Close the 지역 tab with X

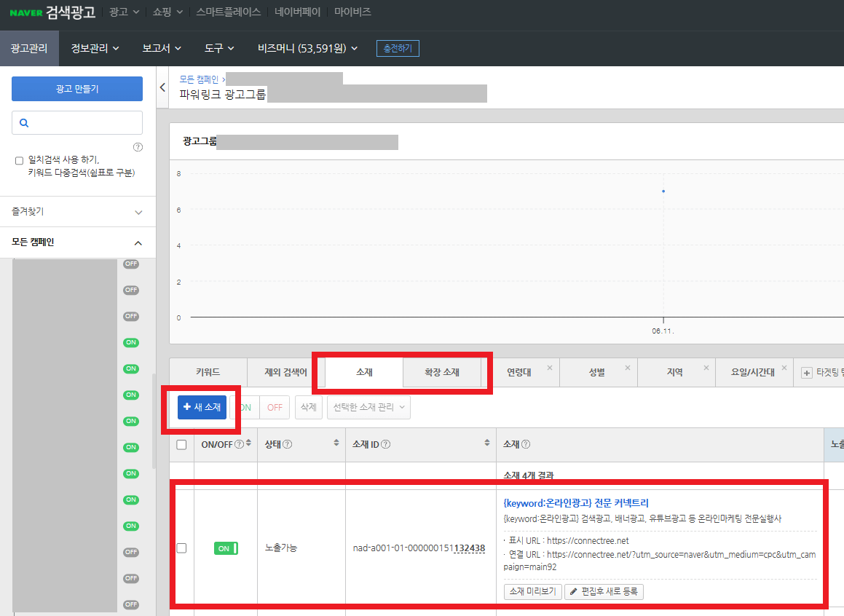pyautogui.click(x=706, y=368)
